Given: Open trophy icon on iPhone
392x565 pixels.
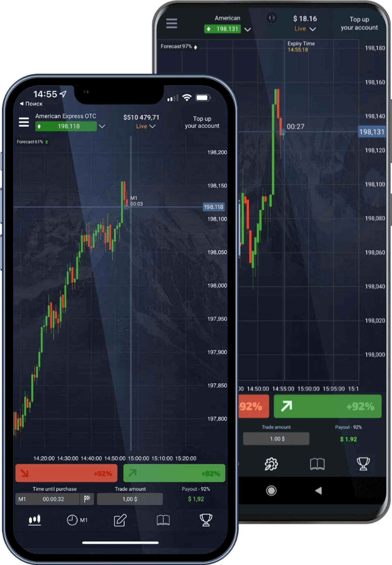Looking at the screenshot, I should pos(206,520).
